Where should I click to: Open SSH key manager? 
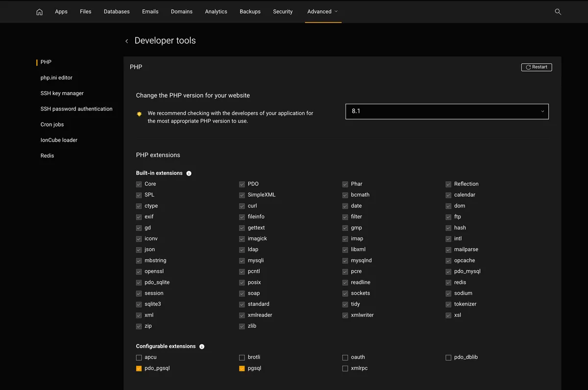(x=62, y=93)
